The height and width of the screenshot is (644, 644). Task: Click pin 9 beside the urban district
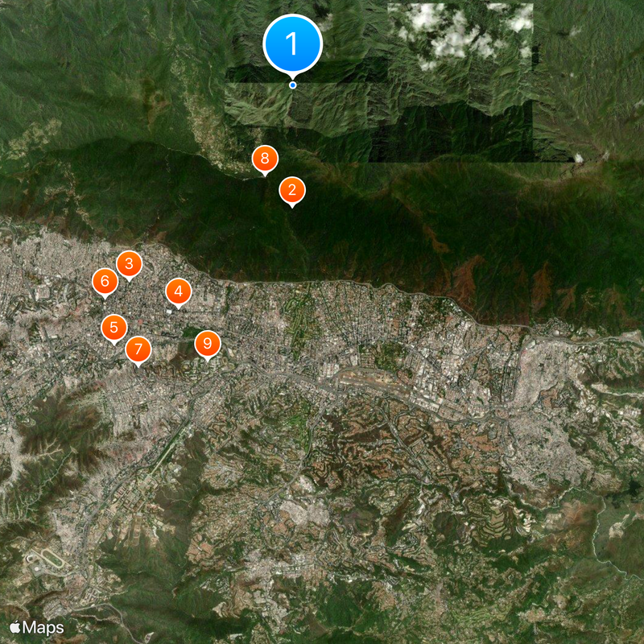click(x=208, y=343)
